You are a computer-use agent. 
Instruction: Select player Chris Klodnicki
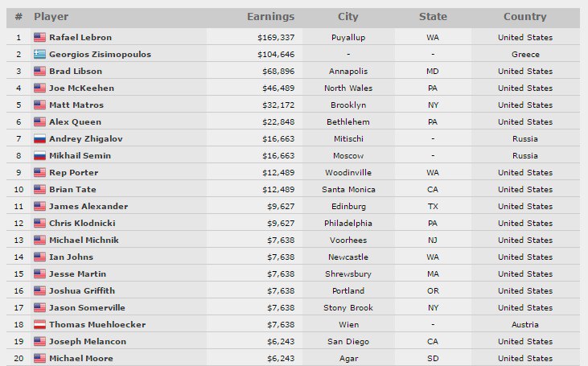point(81,223)
